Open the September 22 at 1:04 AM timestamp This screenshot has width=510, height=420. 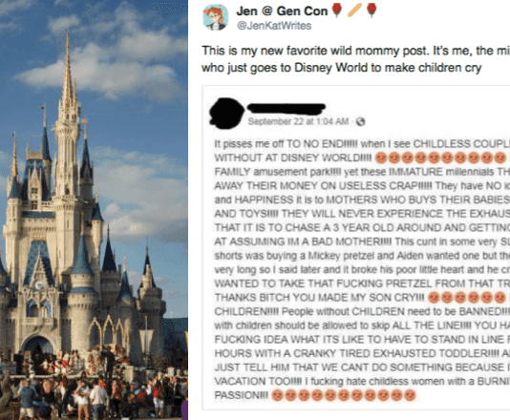click(x=298, y=121)
